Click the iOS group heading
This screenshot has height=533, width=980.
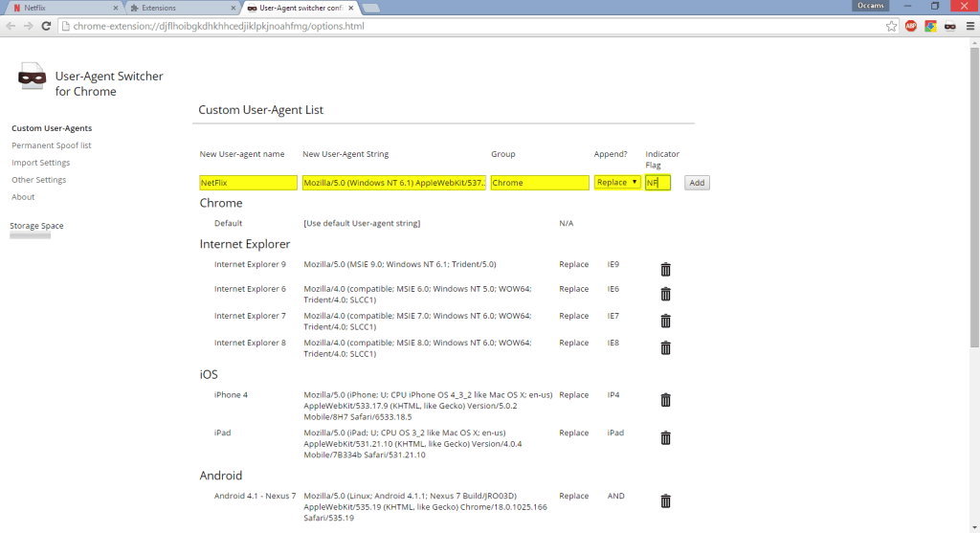click(x=209, y=375)
